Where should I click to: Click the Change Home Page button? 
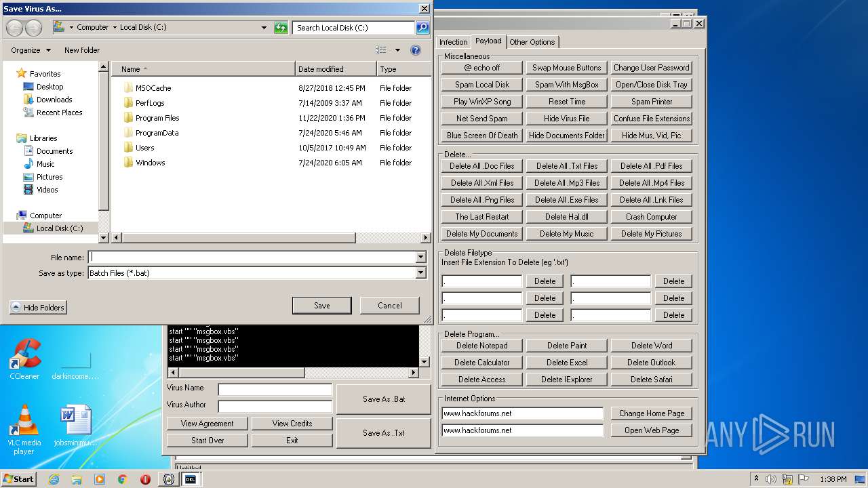tap(652, 413)
